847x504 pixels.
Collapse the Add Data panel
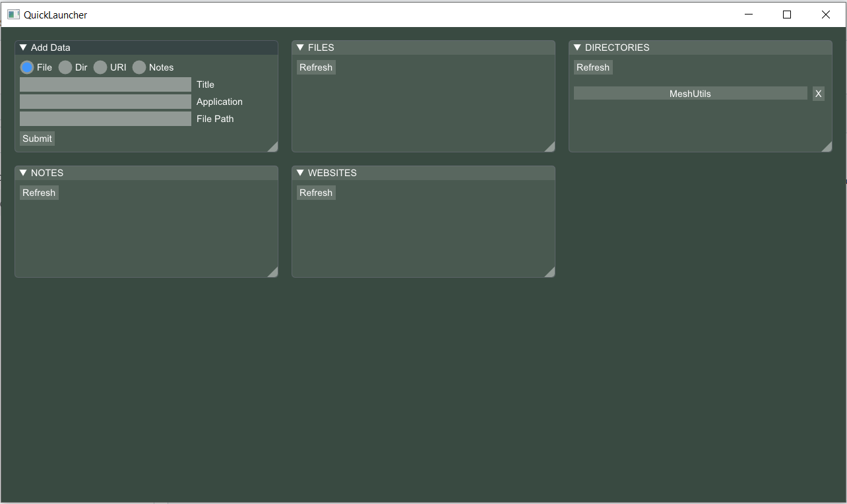click(22, 47)
